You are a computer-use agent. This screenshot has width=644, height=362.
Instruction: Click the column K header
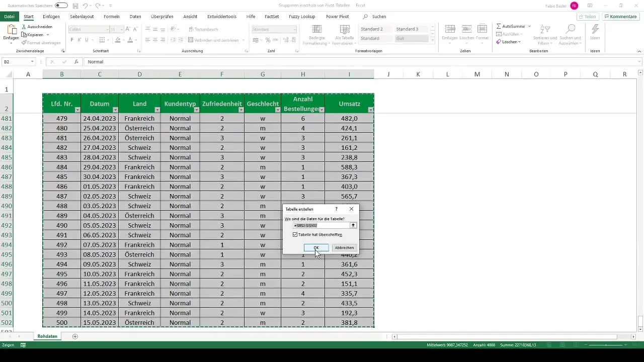click(418, 74)
